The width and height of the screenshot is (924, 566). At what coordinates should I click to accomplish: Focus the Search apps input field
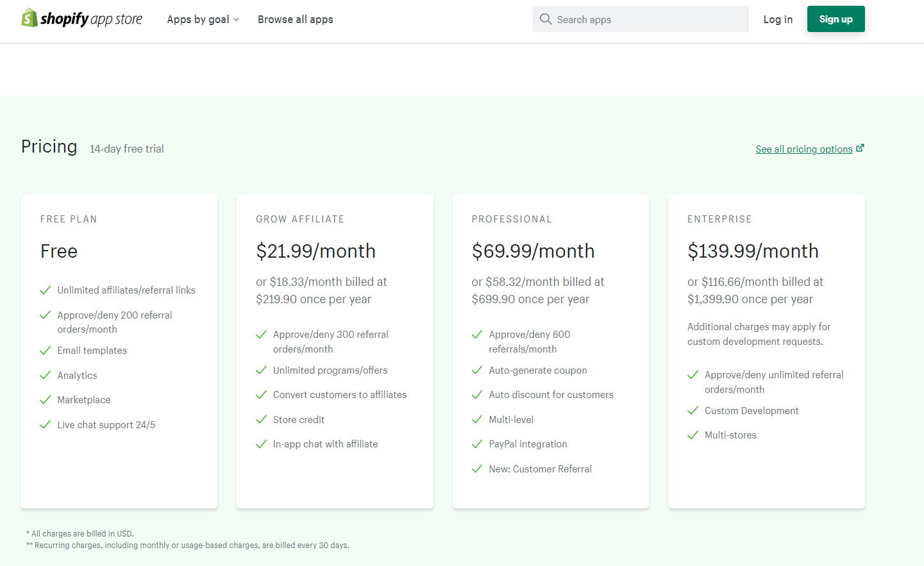(648, 19)
